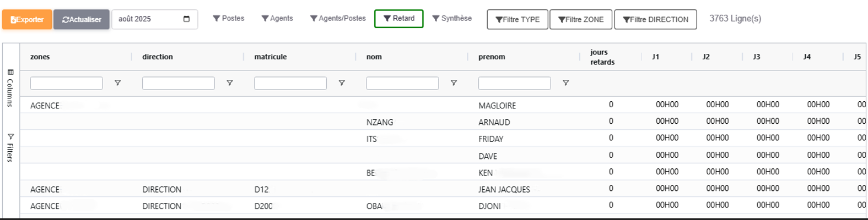Image resolution: width=868 pixels, height=220 pixels.
Task: Show the Synthèse view
Action: coord(452,19)
